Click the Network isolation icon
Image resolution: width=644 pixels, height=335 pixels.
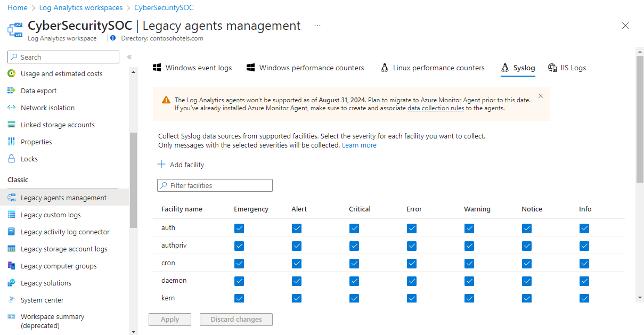click(x=12, y=108)
